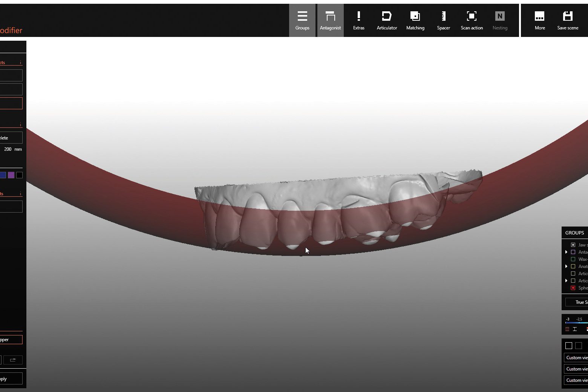Select the Spacer tool

point(443,20)
